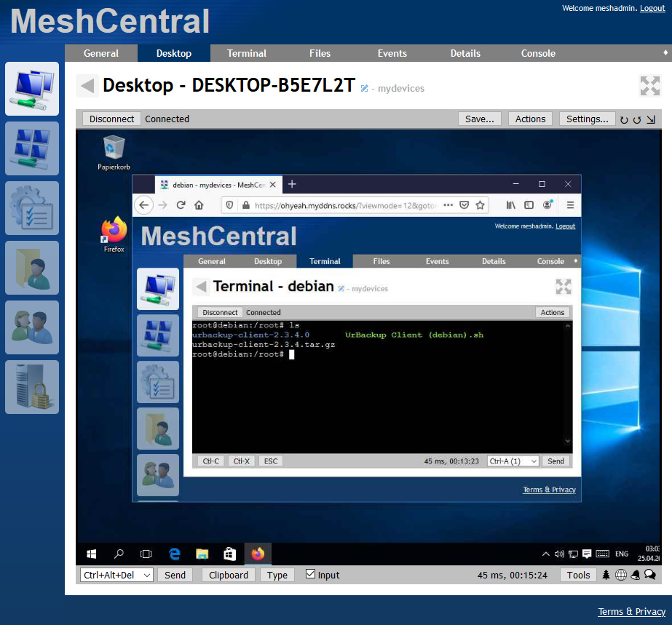672x625 pixels.
Task: Click ENG language indicator on remote taskbar
Action: 622,554
